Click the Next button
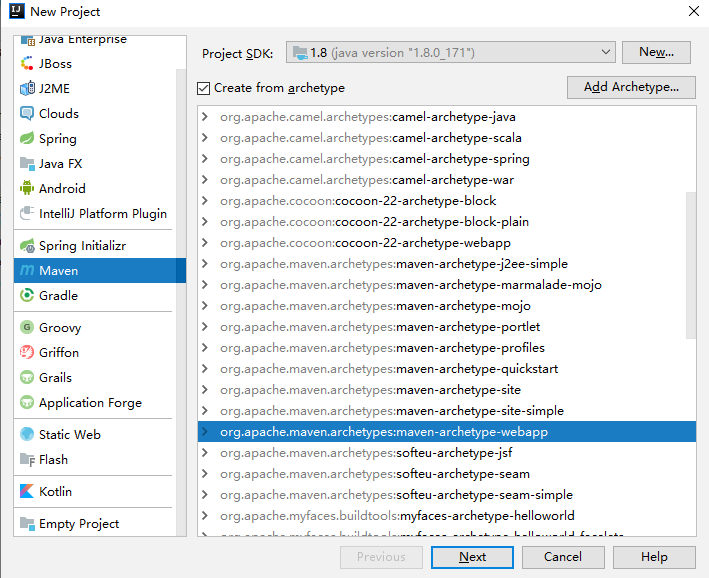The width and height of the screenshot is (709, 578). (x=472, y=557)
